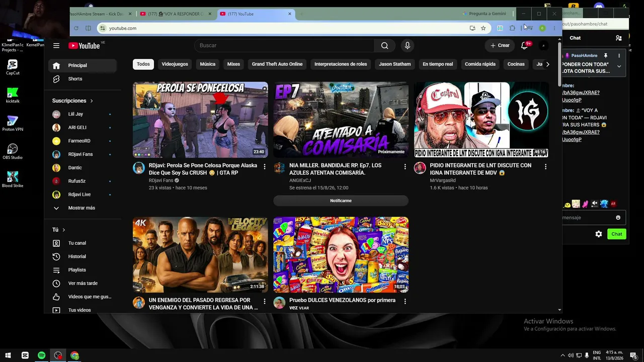Start voice search with the microphone

408,46
